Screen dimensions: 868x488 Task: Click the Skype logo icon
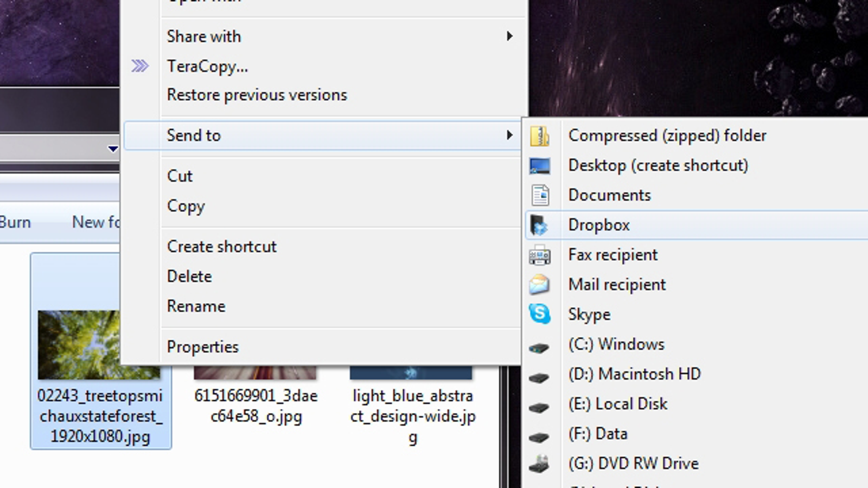pos(540,314)
